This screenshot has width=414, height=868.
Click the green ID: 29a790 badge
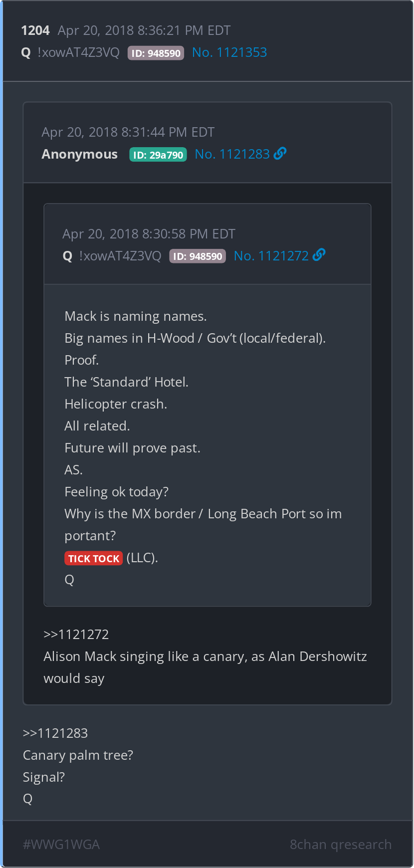point(158,155)
